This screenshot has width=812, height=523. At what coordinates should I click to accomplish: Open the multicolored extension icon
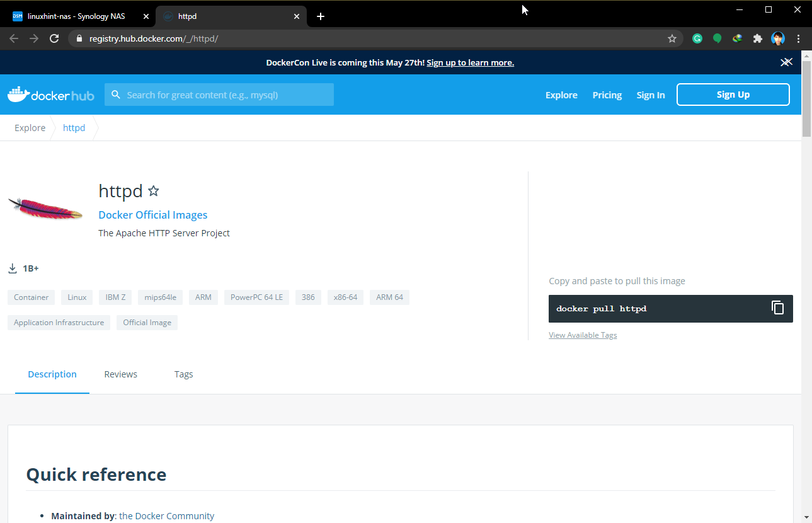click(x=737, y=38)
